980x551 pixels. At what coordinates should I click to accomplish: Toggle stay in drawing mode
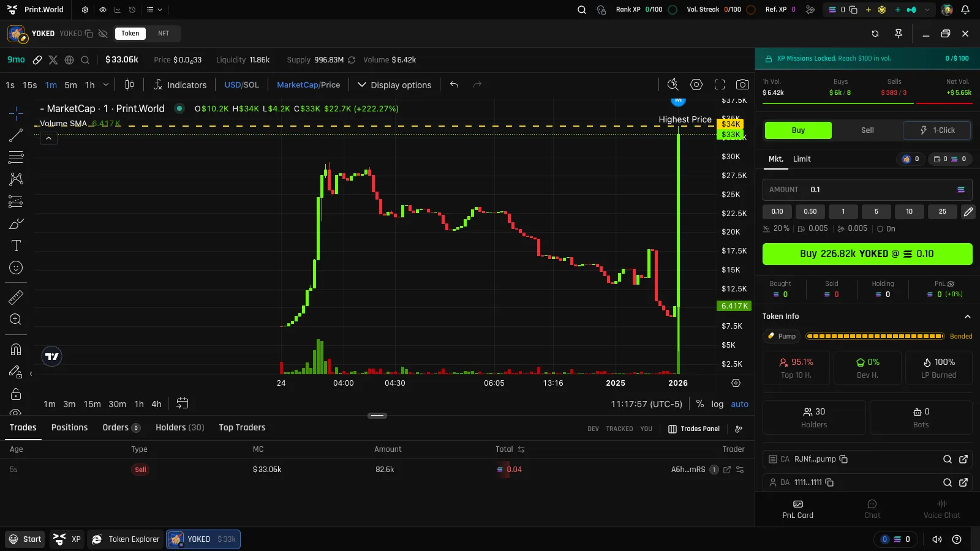point(16,372)
